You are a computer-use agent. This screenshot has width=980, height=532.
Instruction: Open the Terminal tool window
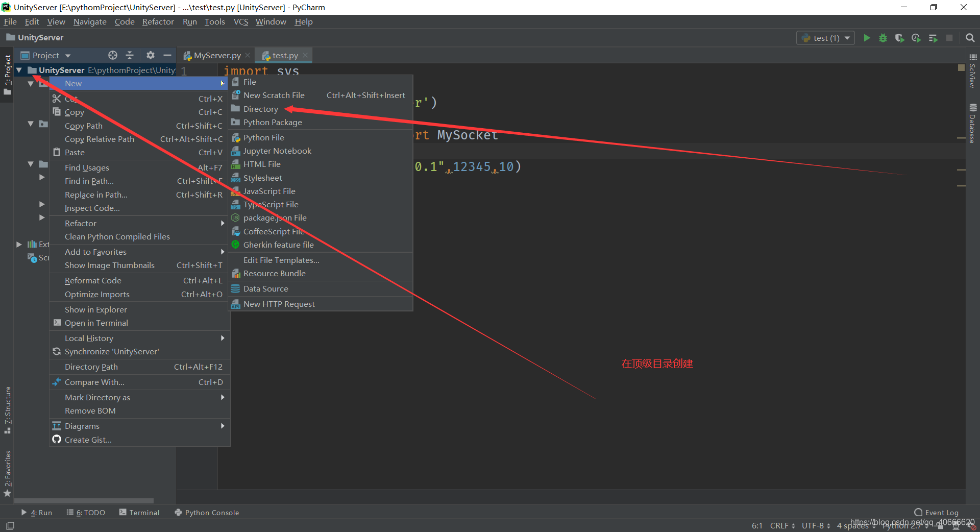(x=139, y=513)
